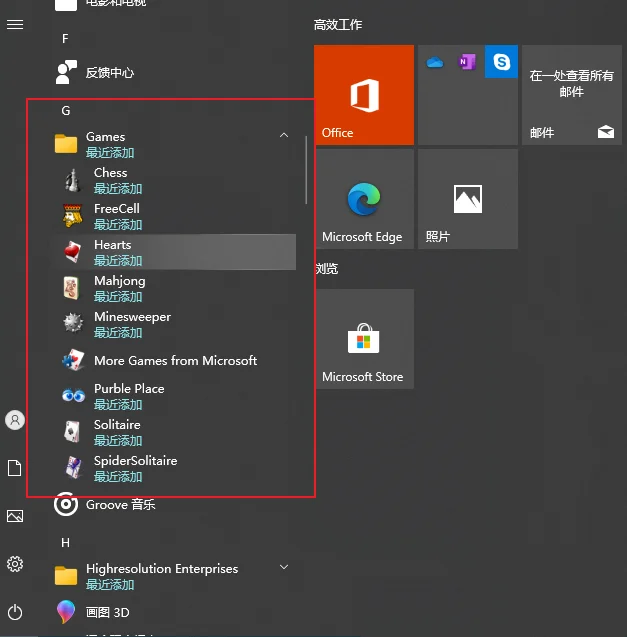Viewport: 627px width, 637px height.
Task: Select the letter H section header
Action: 66,543
